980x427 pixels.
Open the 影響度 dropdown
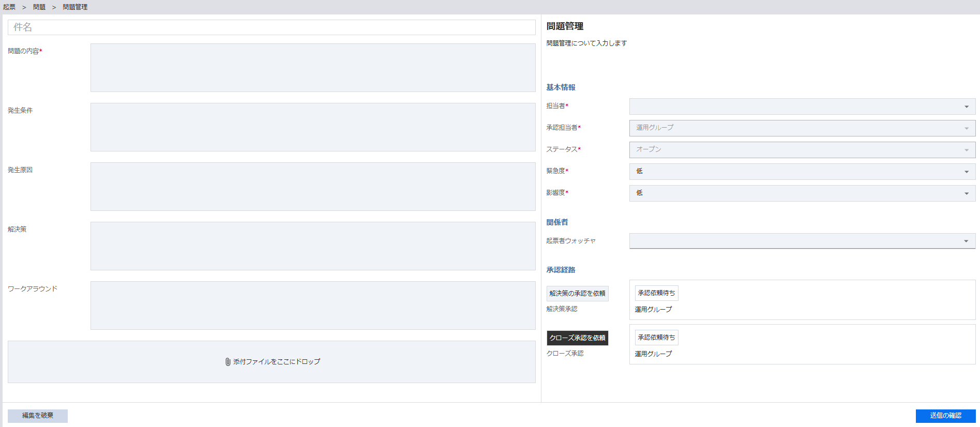coord(802,193)
